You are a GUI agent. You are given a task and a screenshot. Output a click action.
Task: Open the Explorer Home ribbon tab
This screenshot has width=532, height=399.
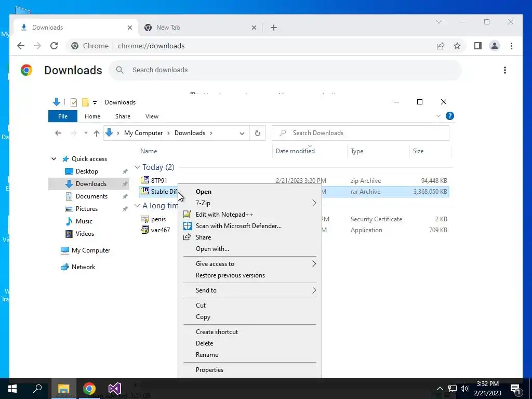[92, 116]
